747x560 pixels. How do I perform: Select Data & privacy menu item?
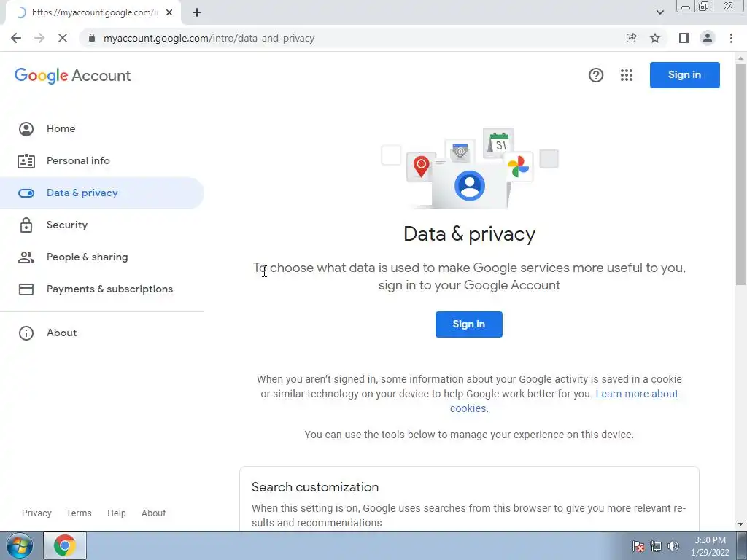(x=102, y=192)
